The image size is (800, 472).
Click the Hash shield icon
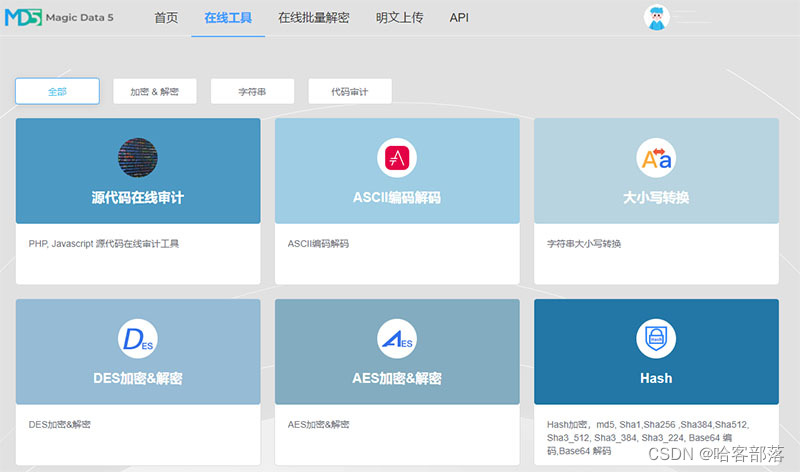(656, 338)
